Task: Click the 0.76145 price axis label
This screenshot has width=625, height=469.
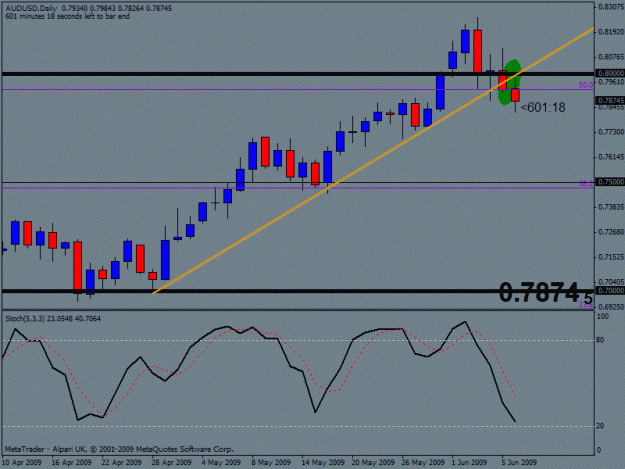Action: click(611, 157)
